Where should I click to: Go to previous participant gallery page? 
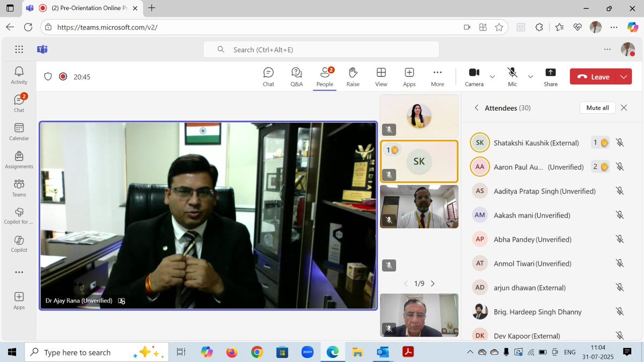(406, 284)
